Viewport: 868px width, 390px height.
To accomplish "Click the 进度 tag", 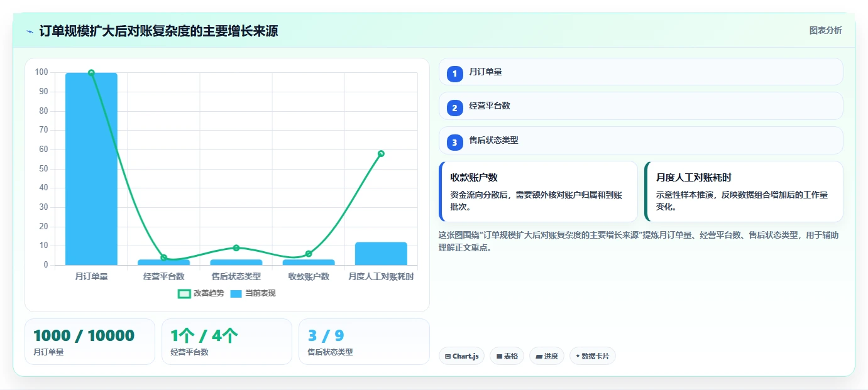I will click(x=547, y=356).
